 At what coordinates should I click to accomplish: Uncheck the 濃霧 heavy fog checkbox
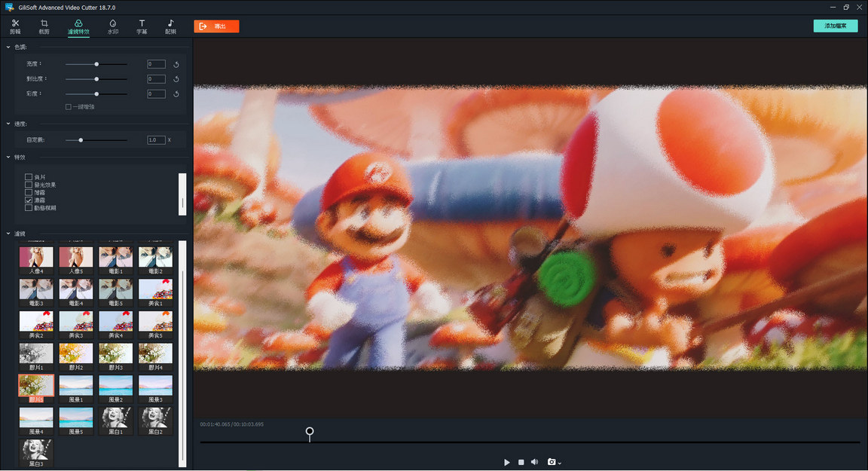click(x=28, y=200)
